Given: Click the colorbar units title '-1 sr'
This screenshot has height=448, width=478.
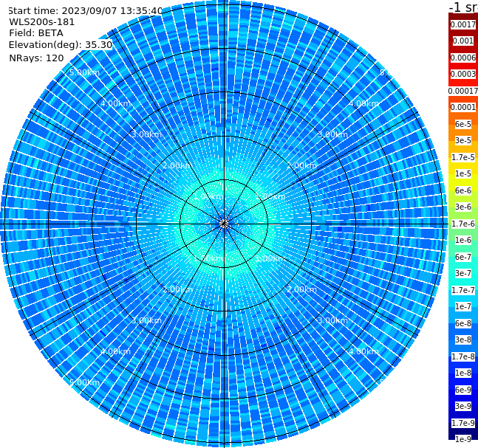Looking at the screenshot, I should [x=463, y=7].
